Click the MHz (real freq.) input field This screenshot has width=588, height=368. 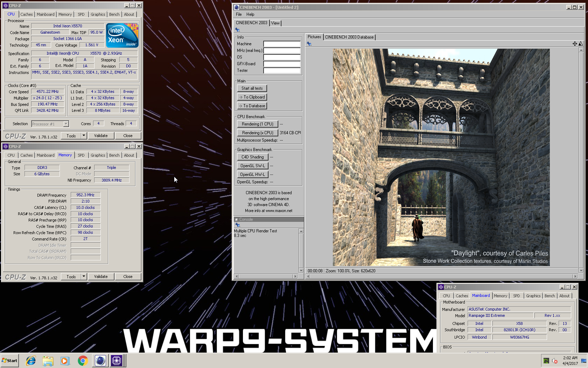coord(282,50)
